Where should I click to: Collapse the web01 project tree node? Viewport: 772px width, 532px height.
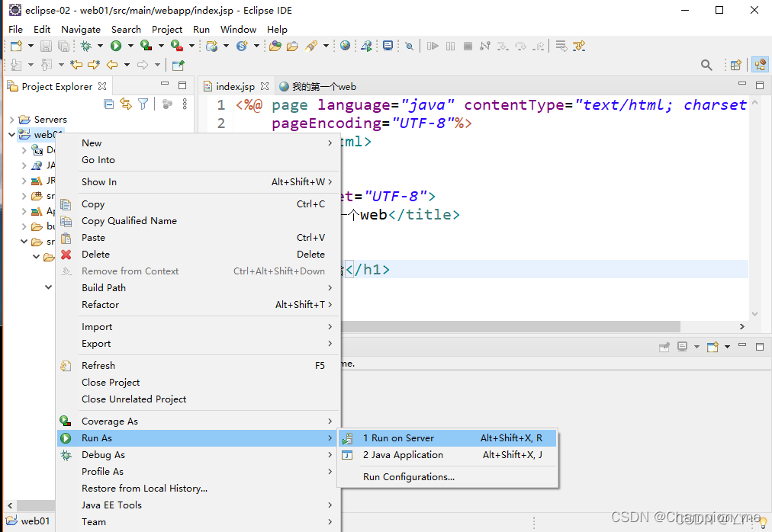click(11, 134)
